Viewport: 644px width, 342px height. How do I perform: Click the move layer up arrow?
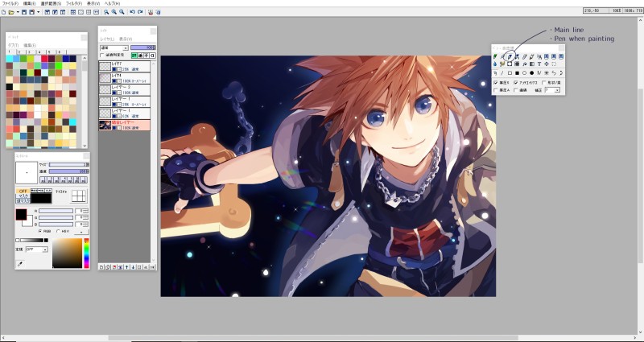coord(126,267)
